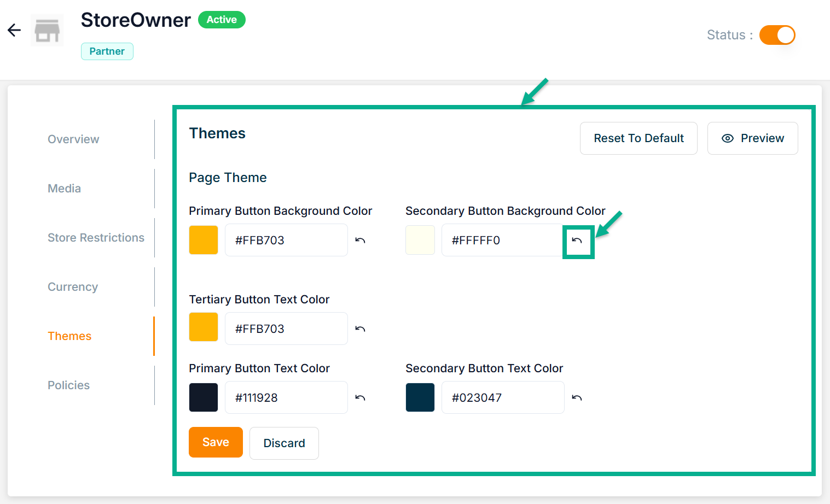Image resolution: width=830 pixels, height=504 pixels.
Task: Click the #111928 hex input field
Action: click(x=286, y=397)
